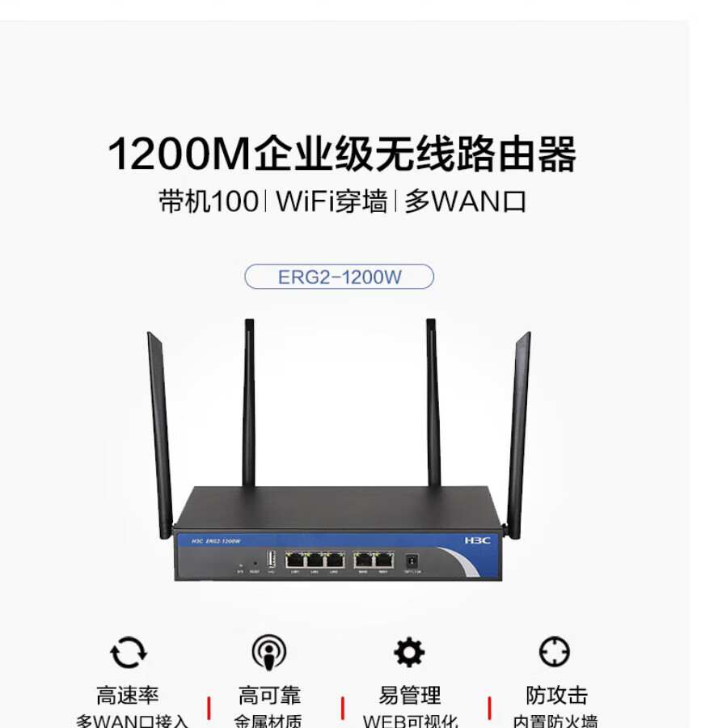Click the signal broadcast high-reliability icon
This screenshot has width=701, height=728.
(x=269, y=652)
